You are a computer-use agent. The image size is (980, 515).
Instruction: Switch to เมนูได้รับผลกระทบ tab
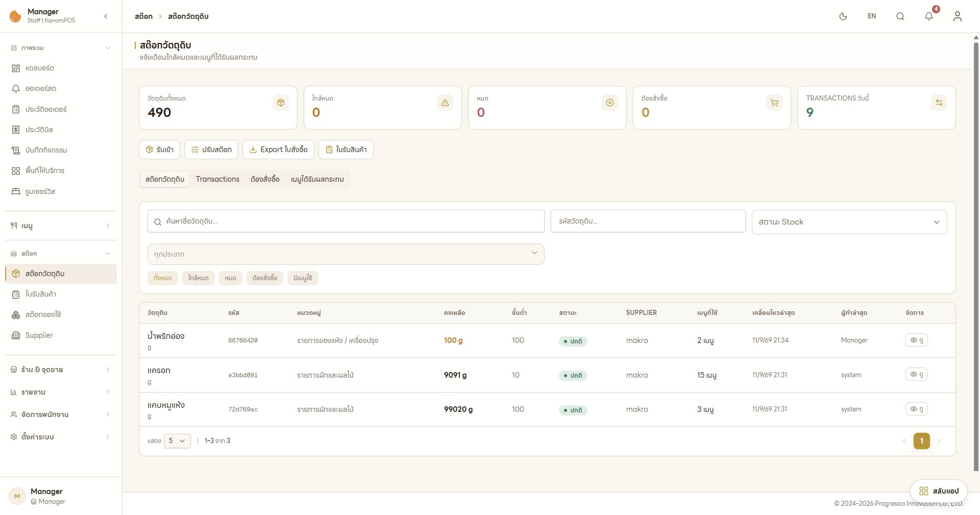coord(317,179)
